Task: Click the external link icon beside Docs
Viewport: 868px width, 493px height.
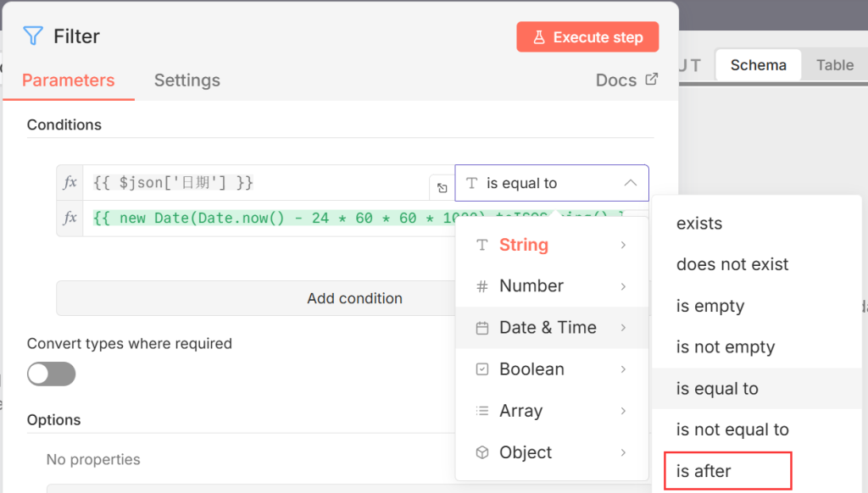Action: point(651,80)
